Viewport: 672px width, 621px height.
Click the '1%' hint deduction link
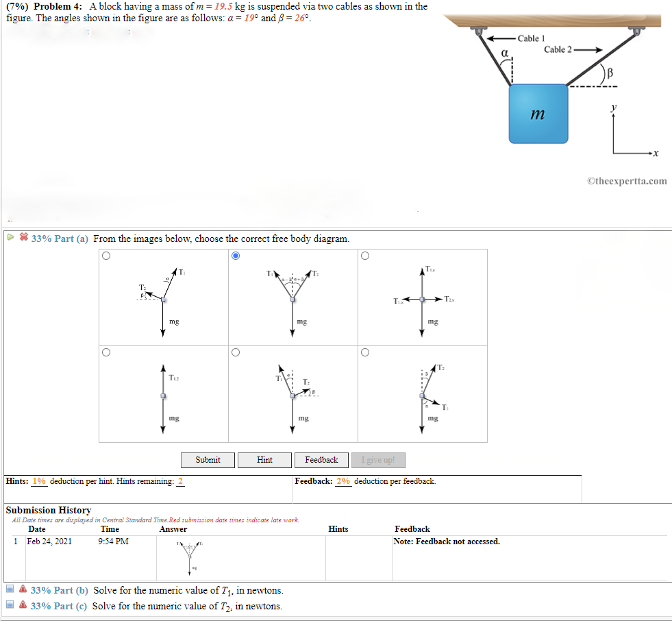pos(39,480)
